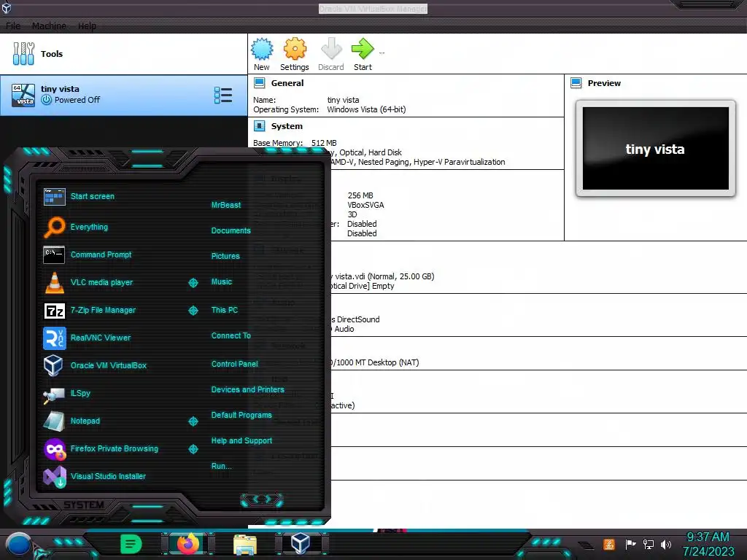Viewport: 747px width, 560px height.
Task: Click the Preview panel icon
Action: click(x=576, y=83)
